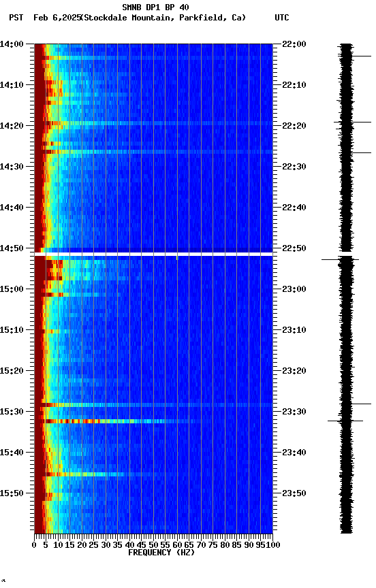
Task: Click the 15:50 PST time label
Action: click(x=12, y=493)
